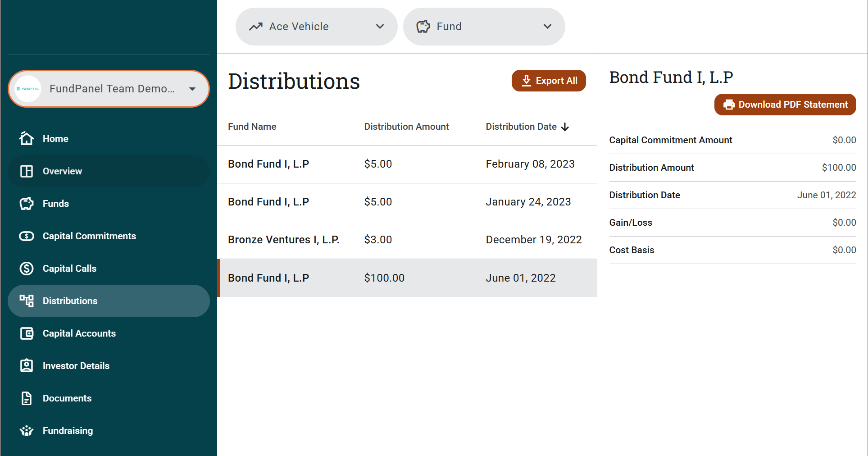Select Bond Fund row dated February 08, 2023

(407, 164)
